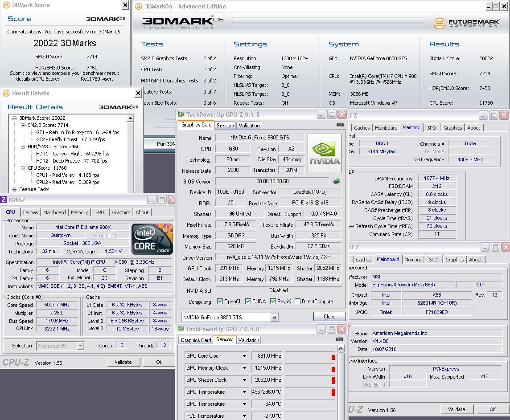Collapse the HDR/SM3.0 Score: 7450 tree node
The image size is (510, 420).
23,147
